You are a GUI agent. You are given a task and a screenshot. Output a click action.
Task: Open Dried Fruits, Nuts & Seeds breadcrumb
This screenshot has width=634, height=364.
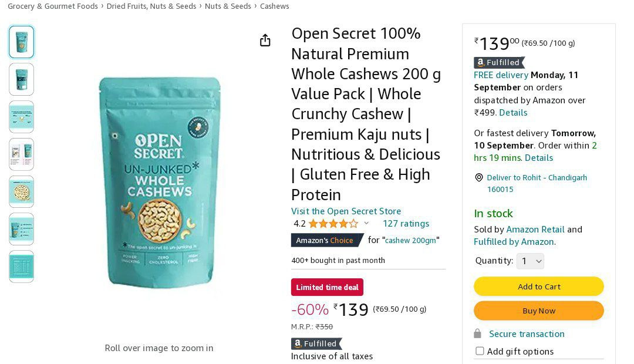coord(151,6)
